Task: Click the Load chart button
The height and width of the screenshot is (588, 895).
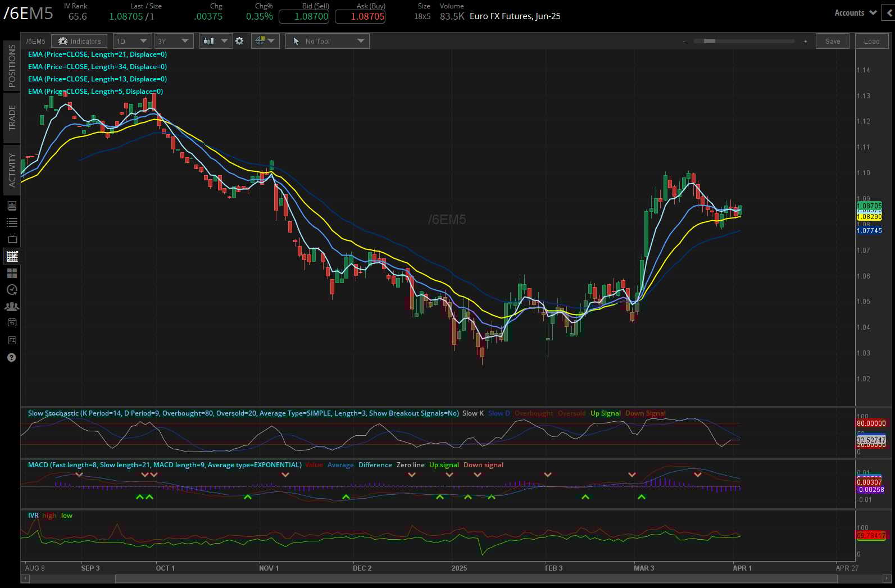Action: point(871,41)
